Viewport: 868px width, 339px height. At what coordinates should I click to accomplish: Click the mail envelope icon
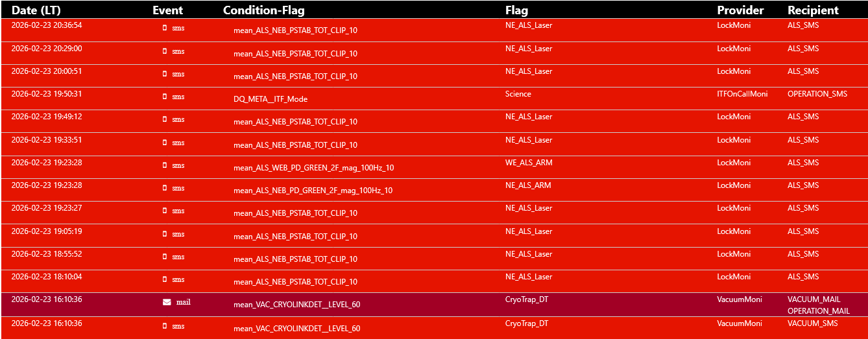(x=167, y=302)
